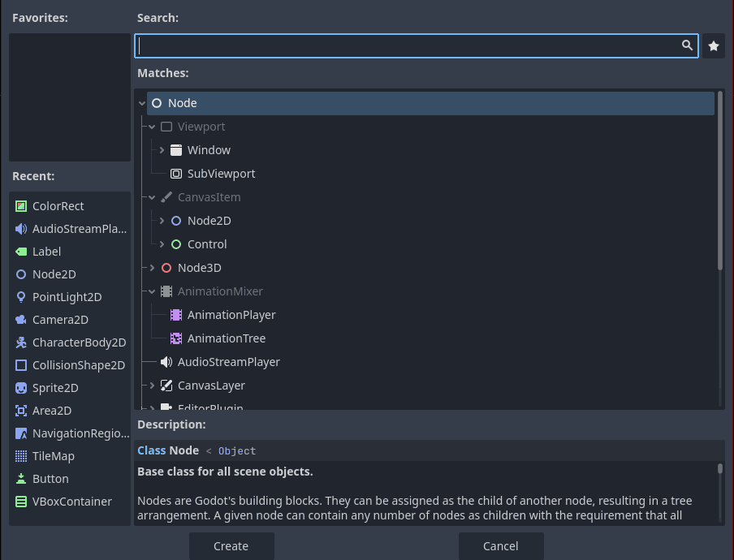This screenshot has width=734, height=560.
Task: Click the AudioStreamPlayer speaker icon in Recent
Action: point(21,229)
